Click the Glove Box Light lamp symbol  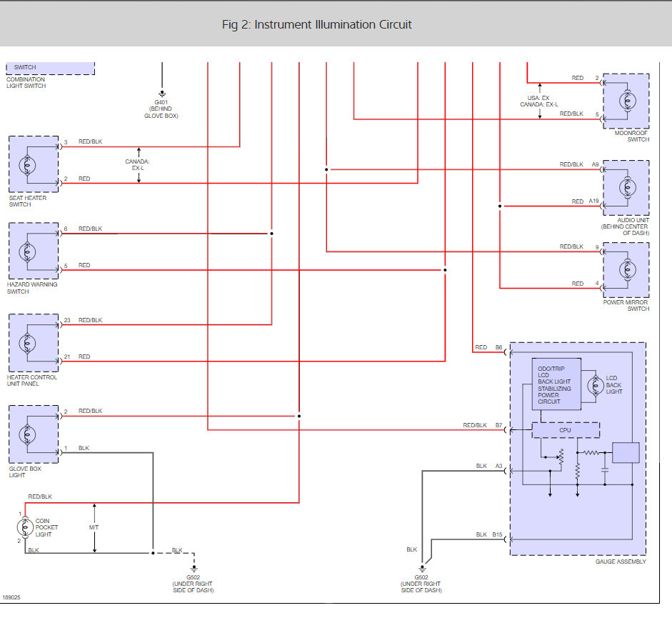(x=27, y=434)
